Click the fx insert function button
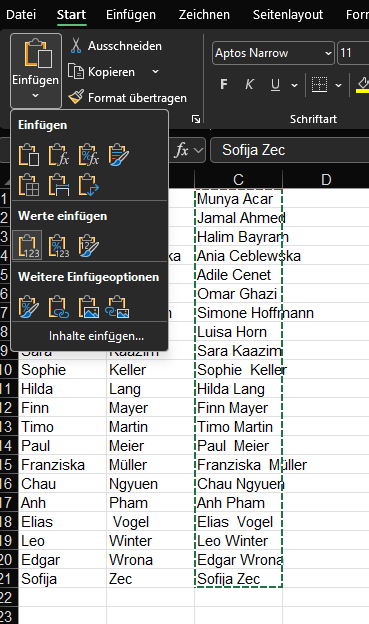This screenshot has width=369, height=624. click(x=182, y=150)
